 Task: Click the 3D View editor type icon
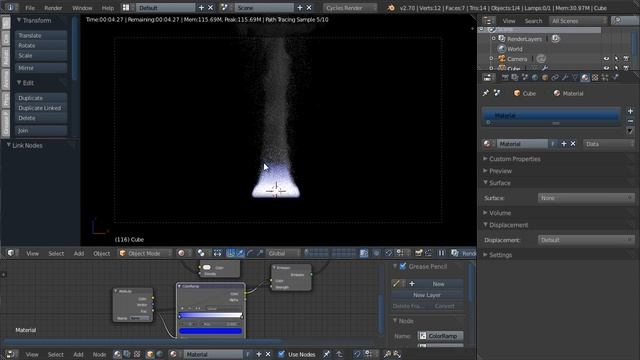pyautogui.click(x=11, y=253)
